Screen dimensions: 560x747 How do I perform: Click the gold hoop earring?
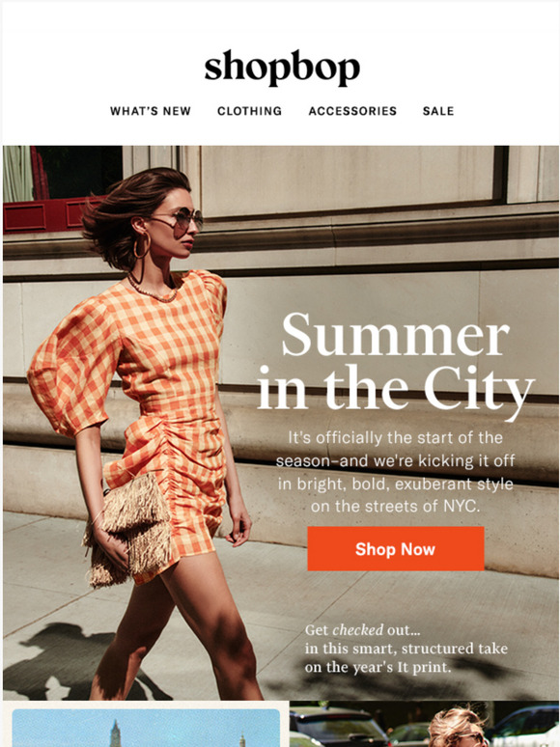pos(141,246)
